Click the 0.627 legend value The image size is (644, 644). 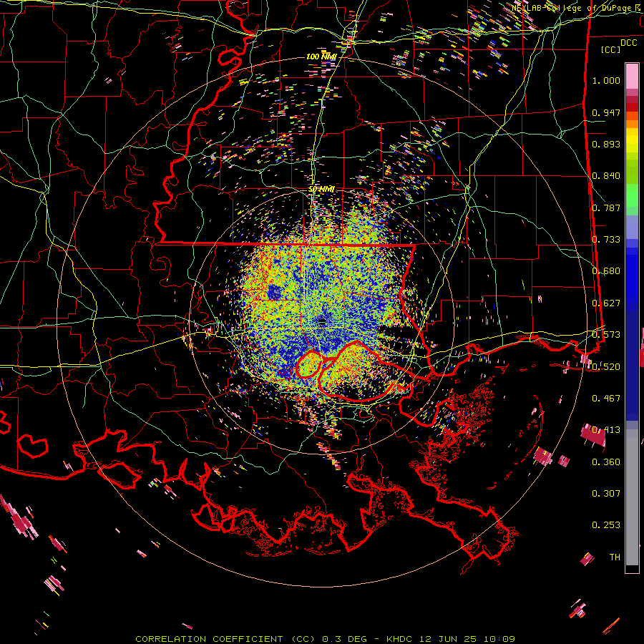606,303
